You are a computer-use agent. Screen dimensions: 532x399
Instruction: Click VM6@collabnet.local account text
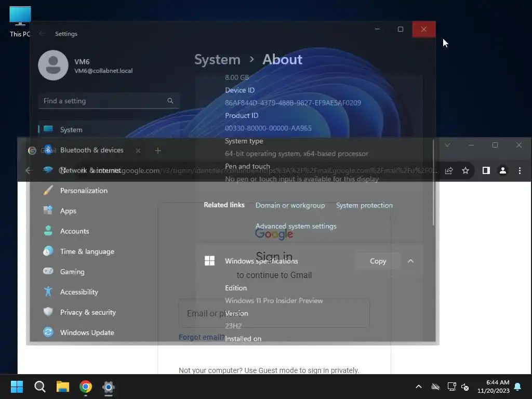point(103,71)
